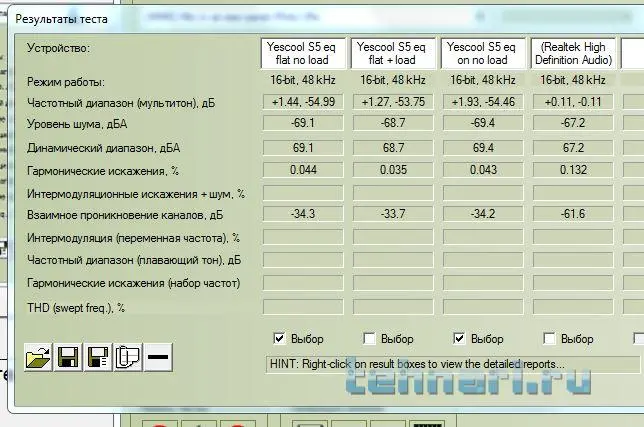Click the minus icon button to remove results
The image size is (644, 427).
(158, 357)
